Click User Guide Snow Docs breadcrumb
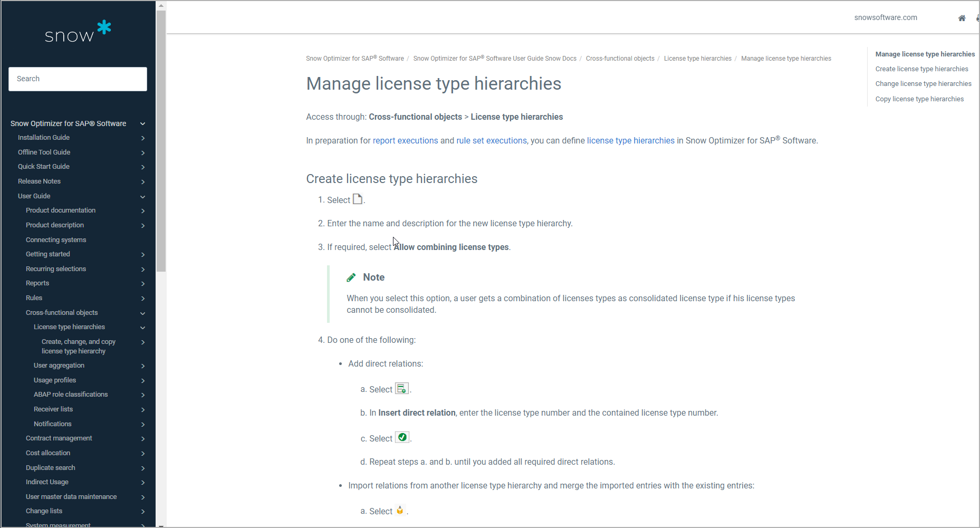Image resolution: width=980 pixels, height=528 pixels. tap(495, 59)
